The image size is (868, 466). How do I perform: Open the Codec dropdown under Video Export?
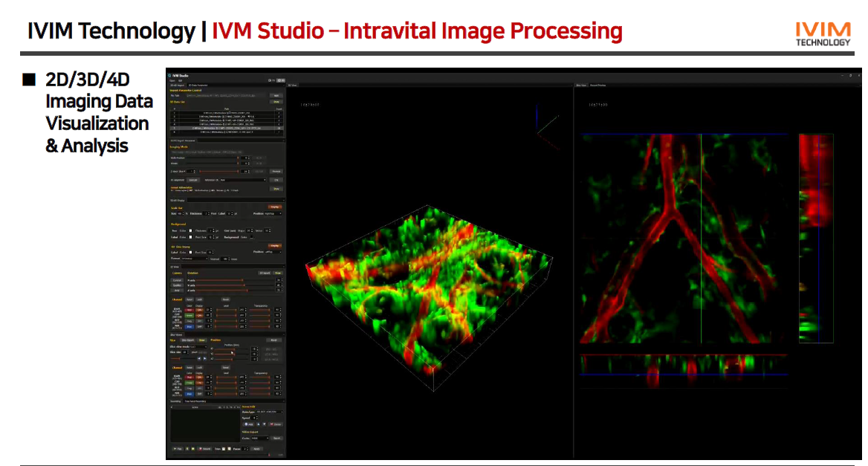pos(259,438)
